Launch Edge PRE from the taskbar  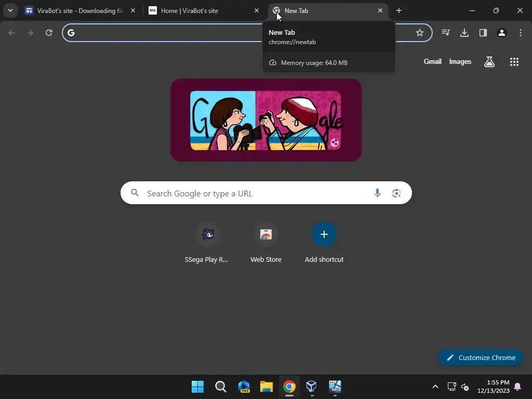244,387
